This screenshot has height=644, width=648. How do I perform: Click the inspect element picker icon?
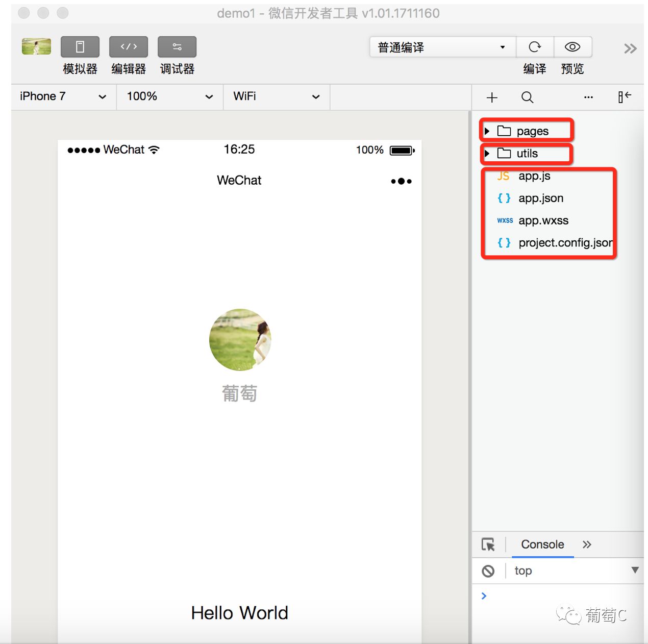click(x=488, y=544)
